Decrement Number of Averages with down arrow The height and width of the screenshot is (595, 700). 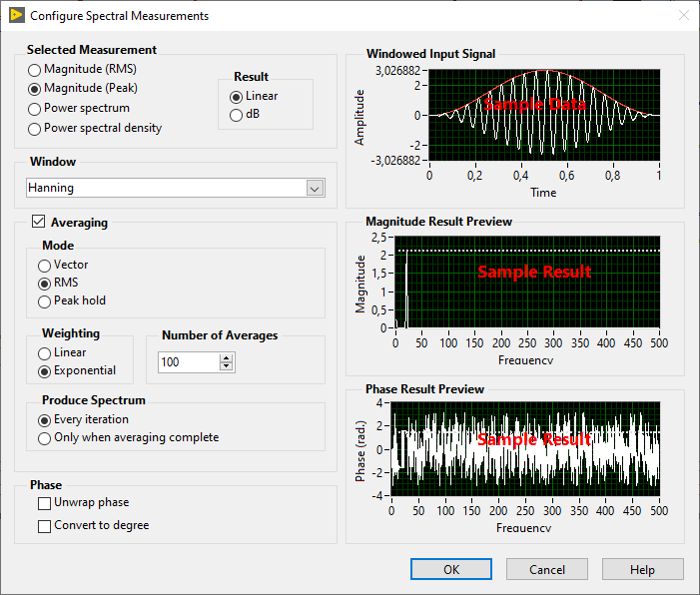point(227,366)
